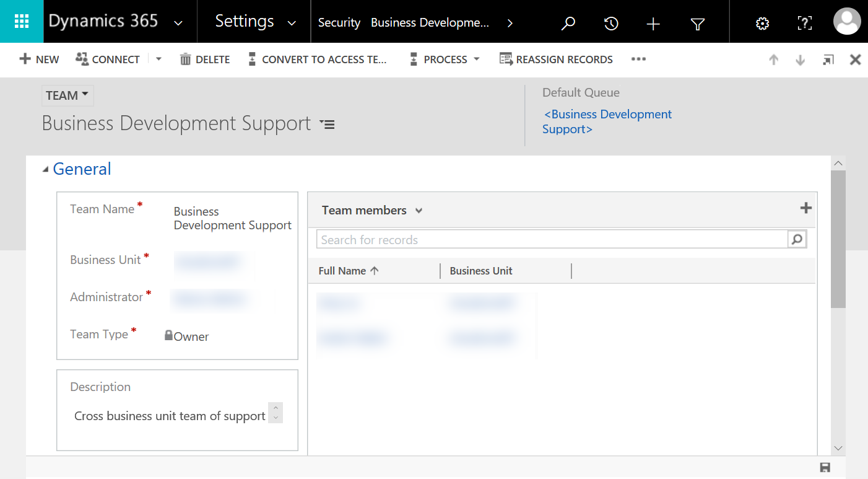
Task: Open settings gear icon
Action: [762, 24]
